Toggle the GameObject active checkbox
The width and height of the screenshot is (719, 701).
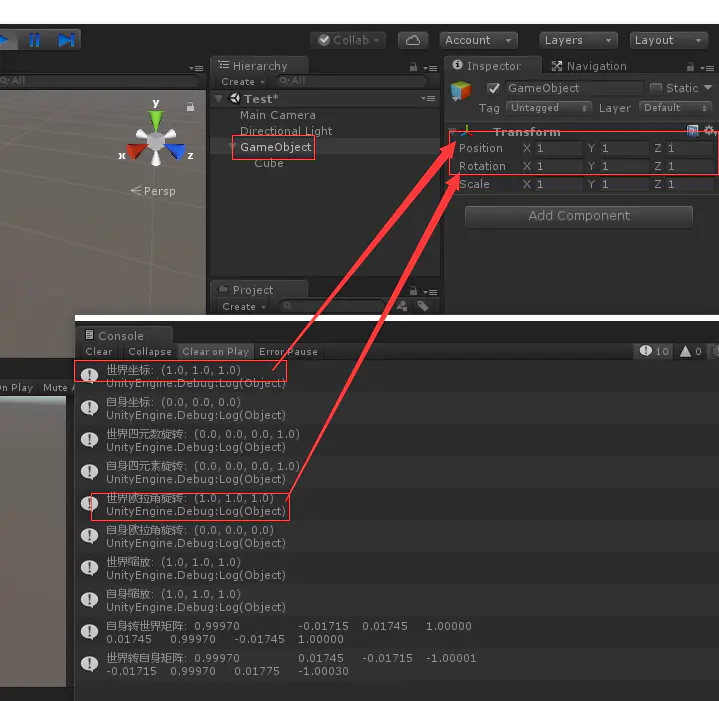(493, 88)
